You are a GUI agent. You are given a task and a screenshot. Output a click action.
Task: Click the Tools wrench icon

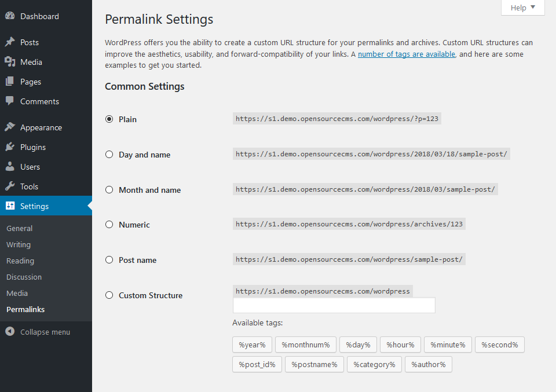tap(10, 186)
